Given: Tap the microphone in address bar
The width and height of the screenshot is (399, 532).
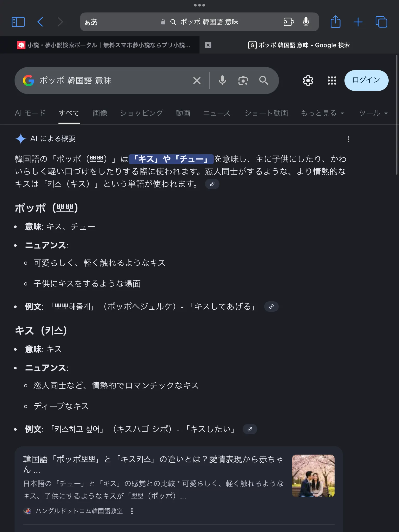Looking at the screenshot, I should click(306, 22).
